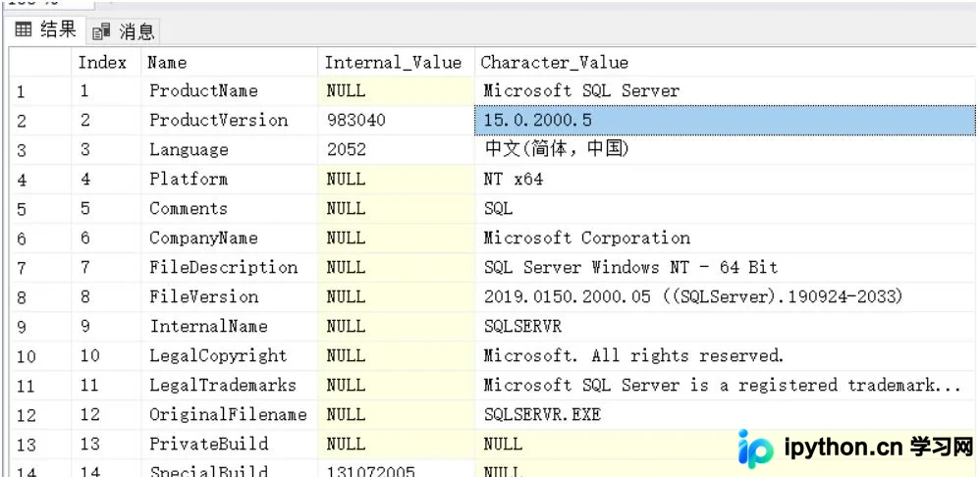Image resolution: width=980 pixels, height=477 pixels.
Task: Select Internal_Value NULL in Platform row
Action: point(397,180)
